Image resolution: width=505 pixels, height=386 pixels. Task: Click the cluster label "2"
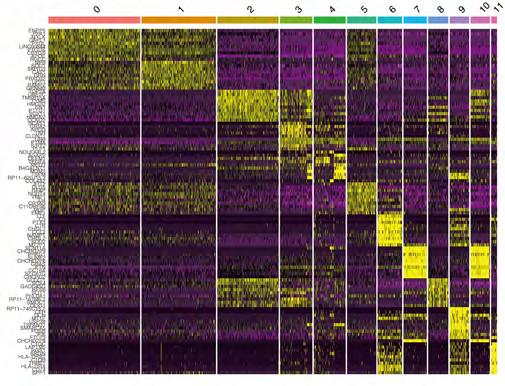(x=251, y=9)
